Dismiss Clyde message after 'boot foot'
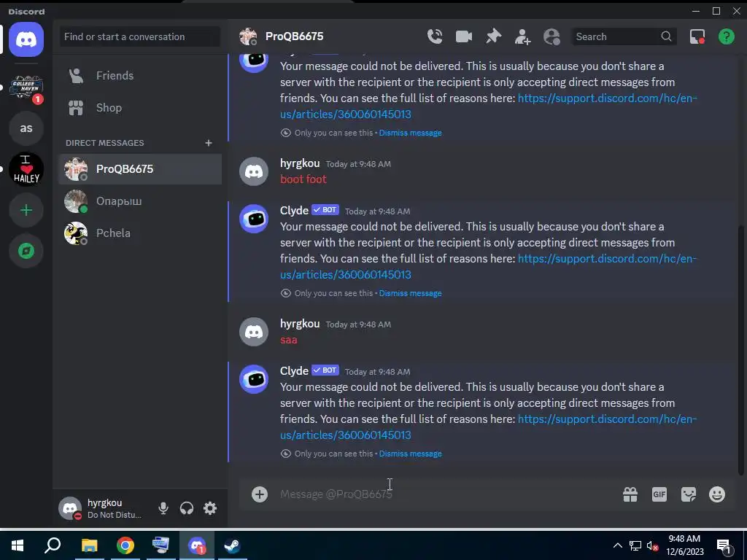This screenshot has height=560, width=747. pos(410,293)
